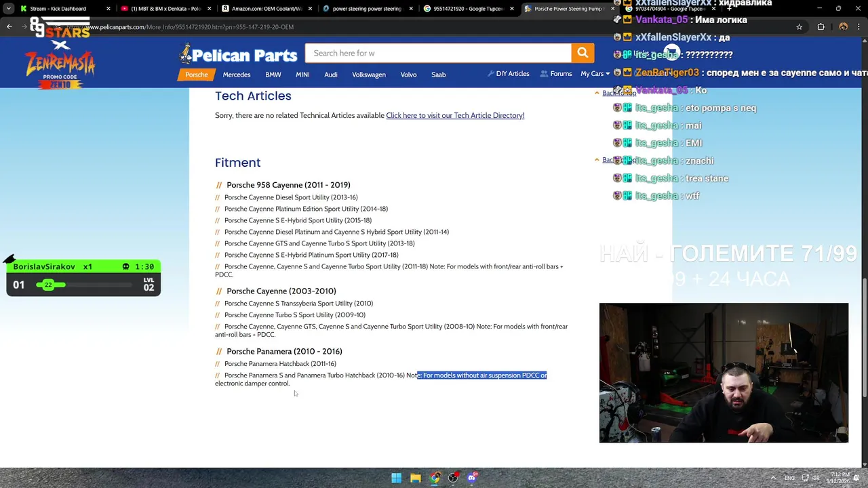The width and height of the screenshot is (868, 488).
Task: Click the green level progress bar
Action: point(51,285)
